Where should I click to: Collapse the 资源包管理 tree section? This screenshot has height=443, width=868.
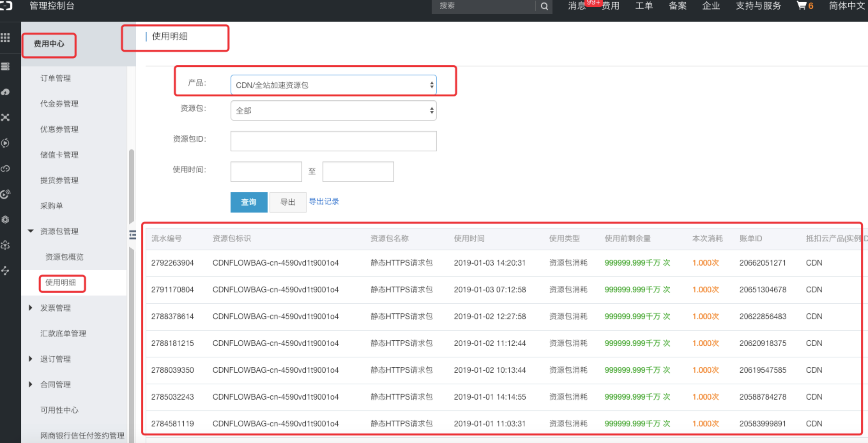coord(31,231)
